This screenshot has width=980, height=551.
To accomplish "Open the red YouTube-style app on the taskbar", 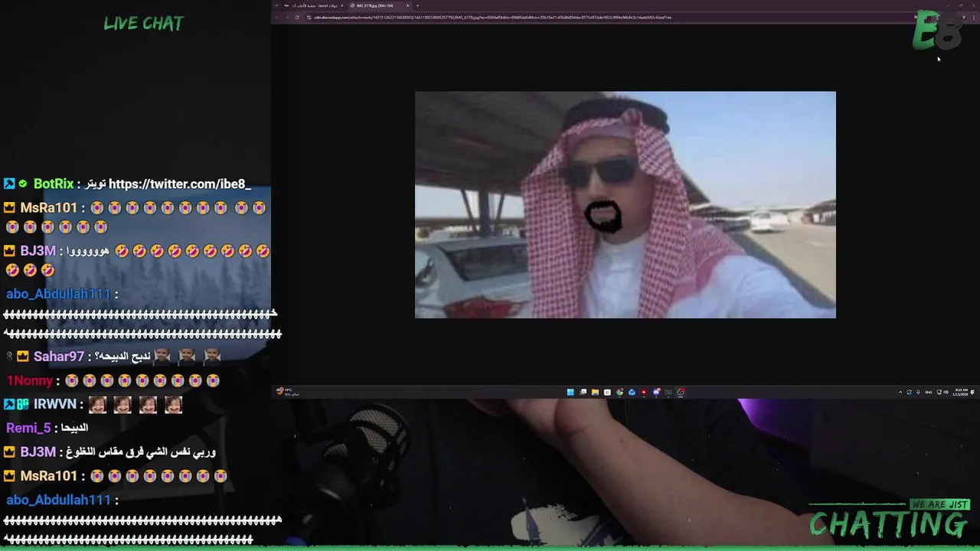I will [644, 392].
